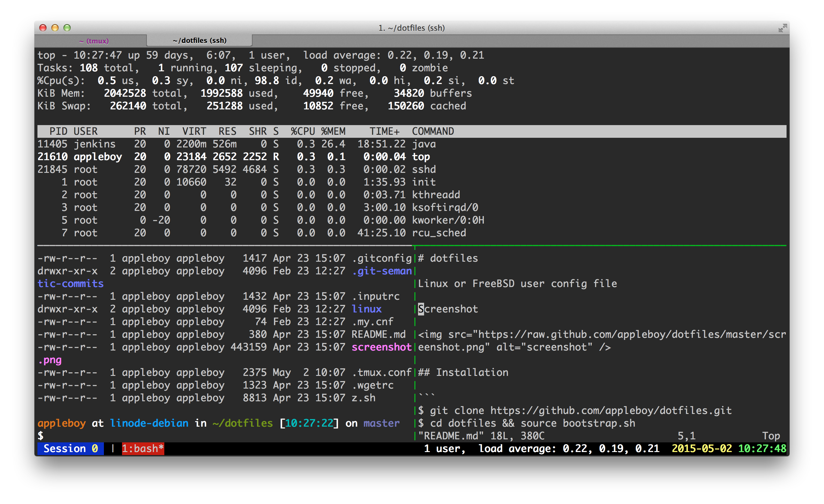Viewport: 824px width, 504px height.
Task: Click the linux directory entry
Action: (366, 309)
